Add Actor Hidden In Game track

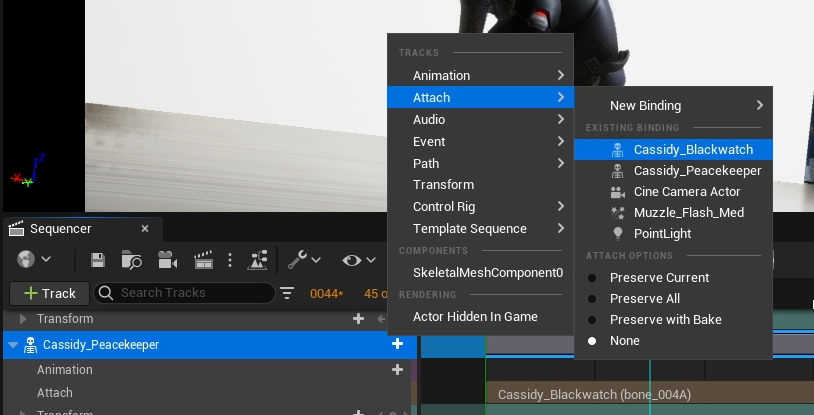click(x=480, y=316)
